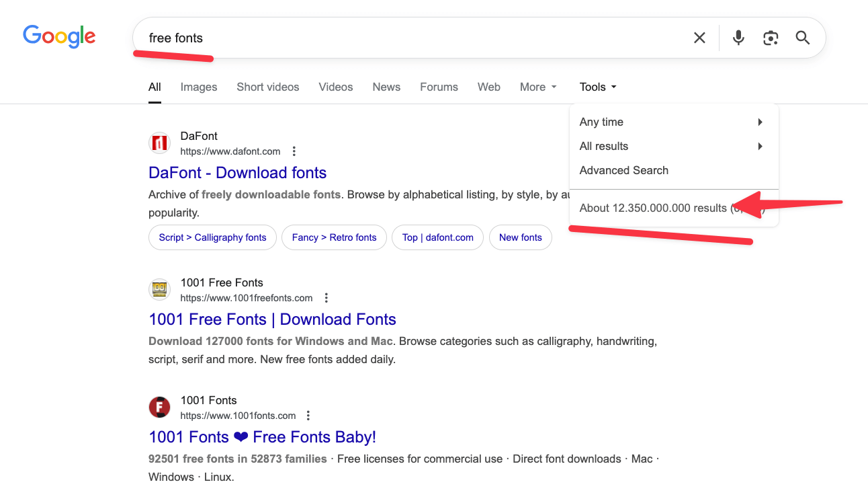Click 'freely downloadable fonts' snippet text

pyautogui.click(x=271, y=194)
